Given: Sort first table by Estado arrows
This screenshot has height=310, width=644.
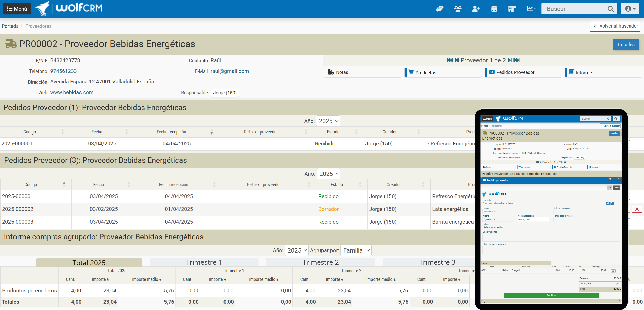Looking at the screenshot, I should click(x=356, y=132).
